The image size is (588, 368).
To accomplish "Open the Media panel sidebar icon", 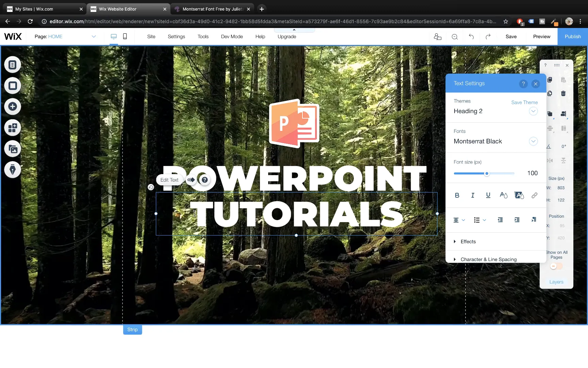I will tap(13, 149).
